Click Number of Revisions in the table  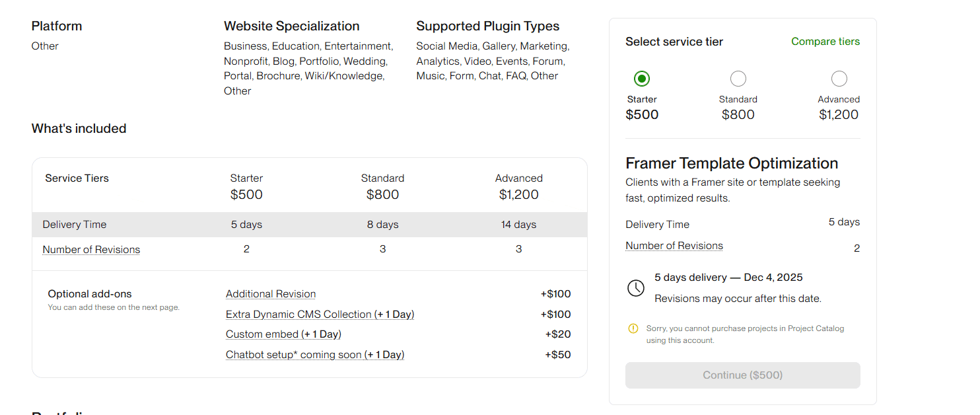coord(91,250)
